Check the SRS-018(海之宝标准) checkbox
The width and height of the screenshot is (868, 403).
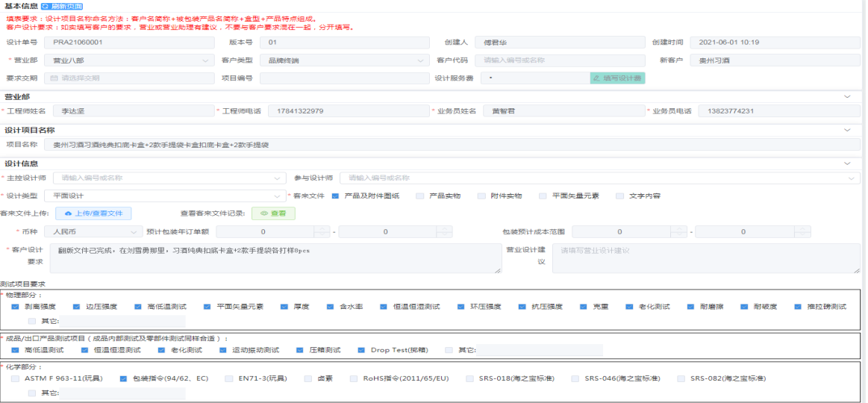[x=469, y=378]
